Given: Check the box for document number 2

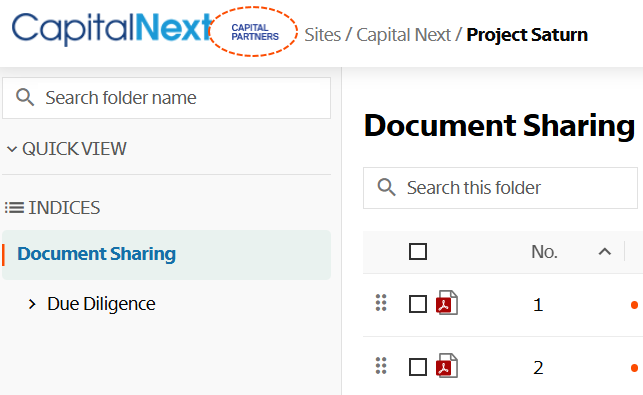Looking at the screenshot, I should pos(418,367).
